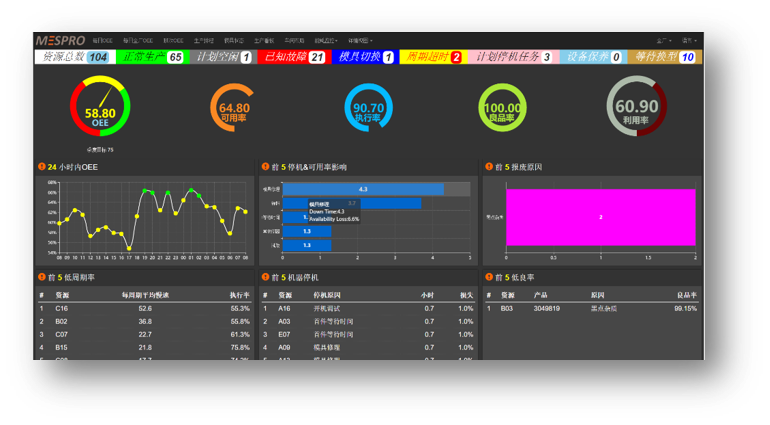
Task: Click the orange icon beside 前5报废原因
Action: (x=488, y=167)
